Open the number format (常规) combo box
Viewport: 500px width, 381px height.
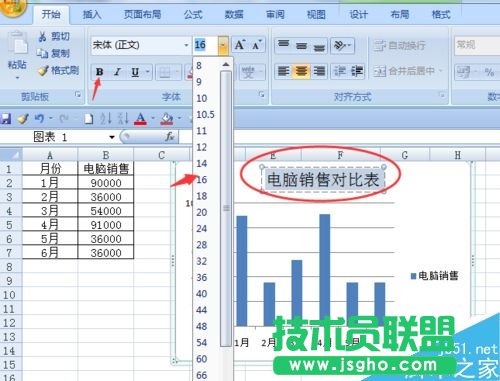tap(477, 45)
